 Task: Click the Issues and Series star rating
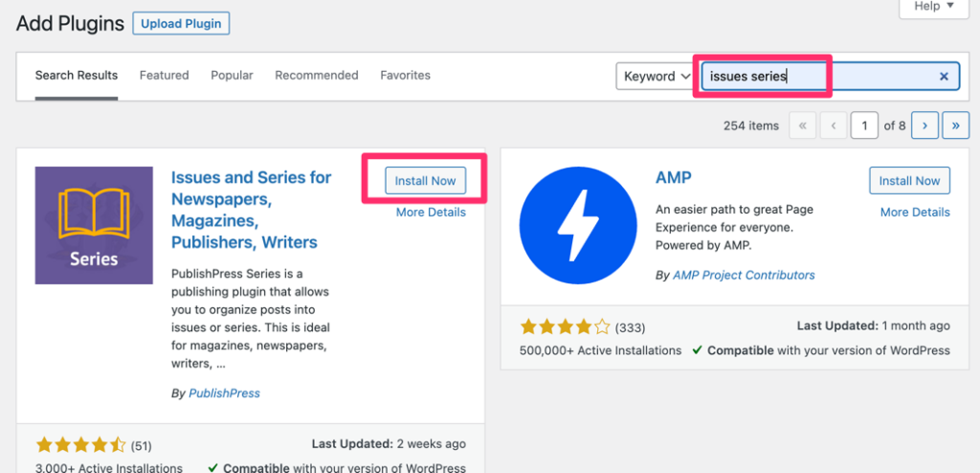coord(81,445)
